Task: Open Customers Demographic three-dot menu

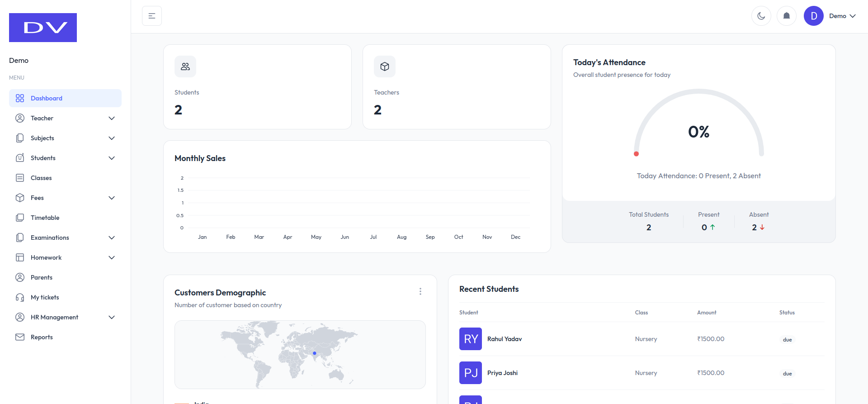Action: pos(420,291)
